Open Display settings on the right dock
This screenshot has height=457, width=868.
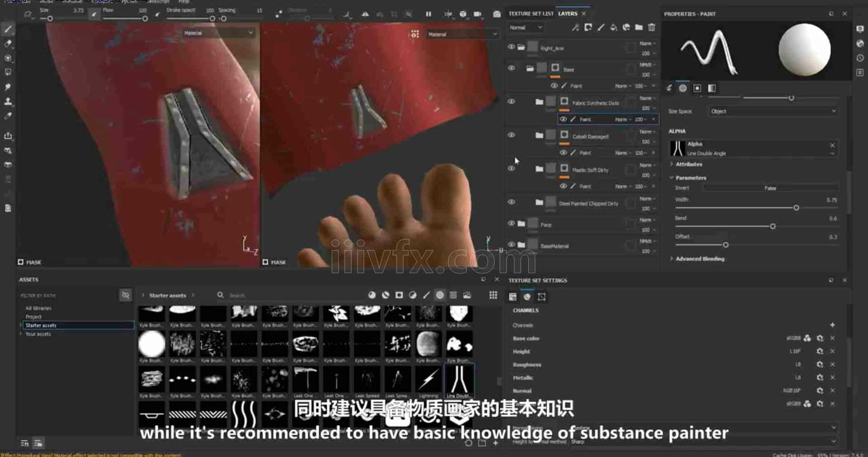(x=860, y=29)
